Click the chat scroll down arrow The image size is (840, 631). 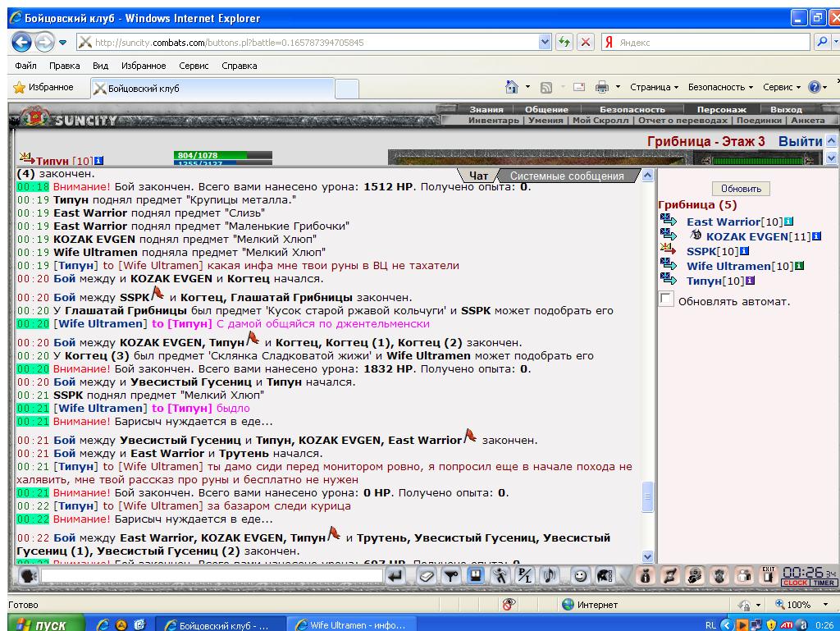[647, 557]
